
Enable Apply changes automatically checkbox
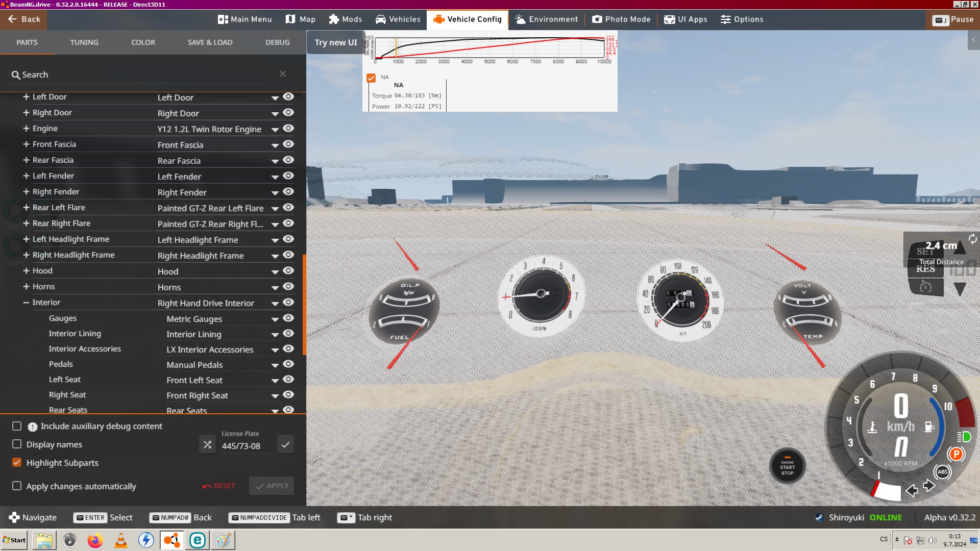tap(17, 486)
